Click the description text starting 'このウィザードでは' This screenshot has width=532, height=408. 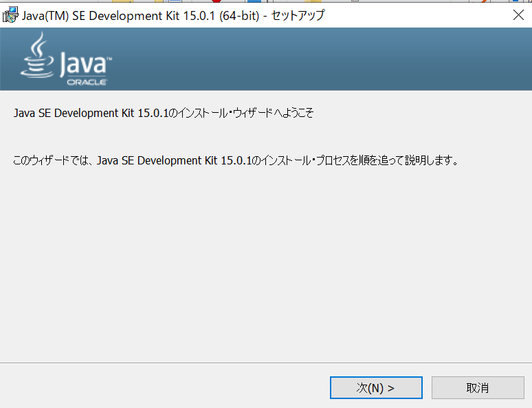pos(236,160)
